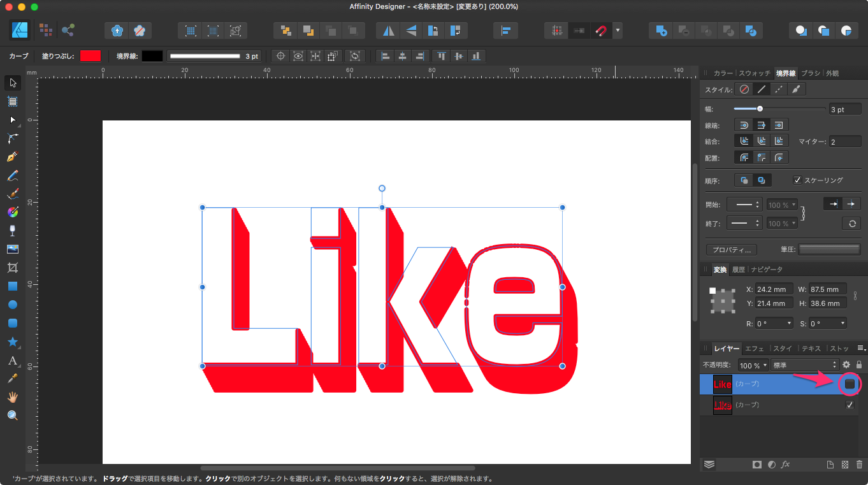Align stroke to outside in 配置
The height and width of the screenshot is (485, 868).
coord(778,157)
